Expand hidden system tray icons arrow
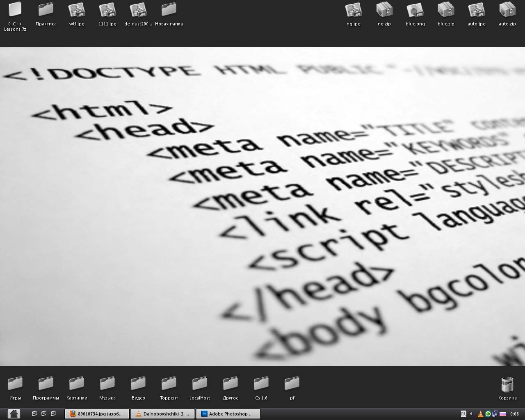The width and height of the screenshot is (525, 420). [471, 414]
